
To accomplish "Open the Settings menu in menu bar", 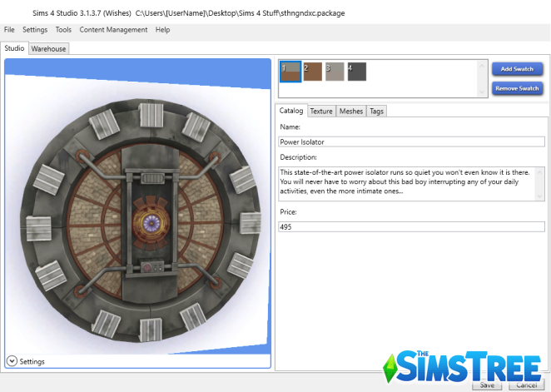I will point(35,30).
